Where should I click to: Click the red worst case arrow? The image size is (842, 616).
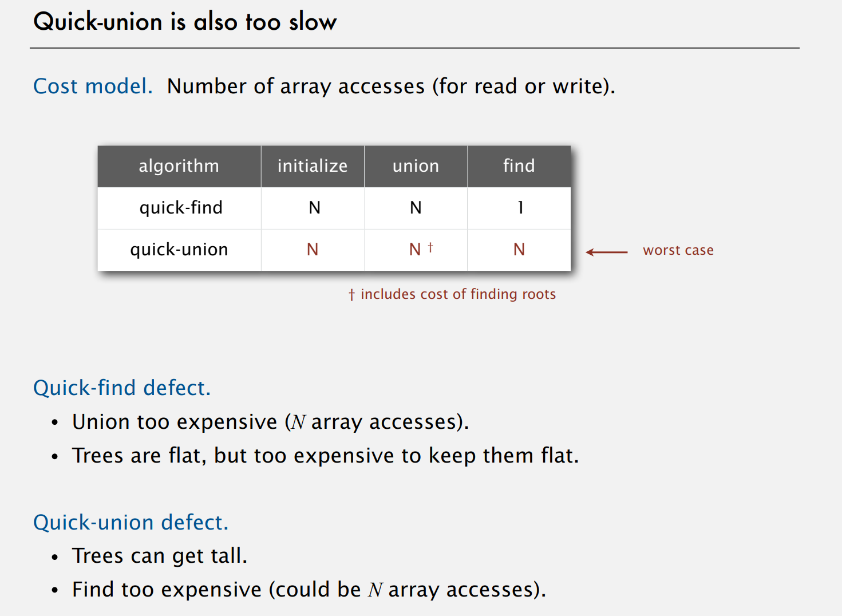(607, 252)
